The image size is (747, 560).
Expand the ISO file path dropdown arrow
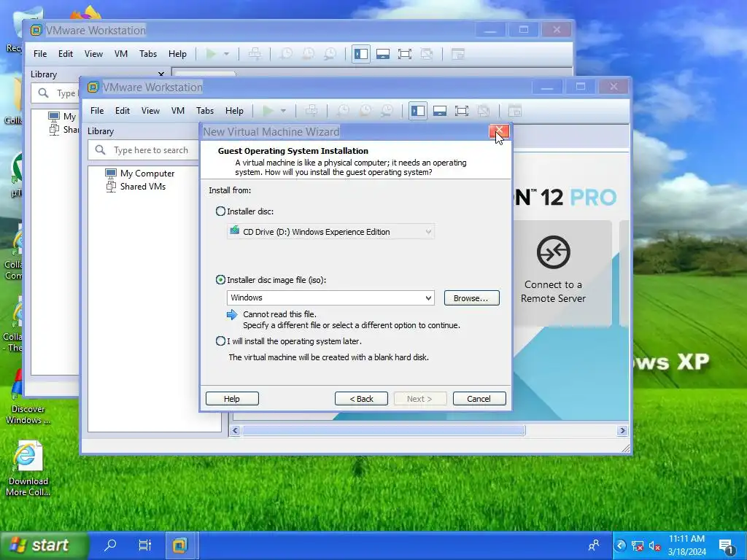[x=428, y=297]
